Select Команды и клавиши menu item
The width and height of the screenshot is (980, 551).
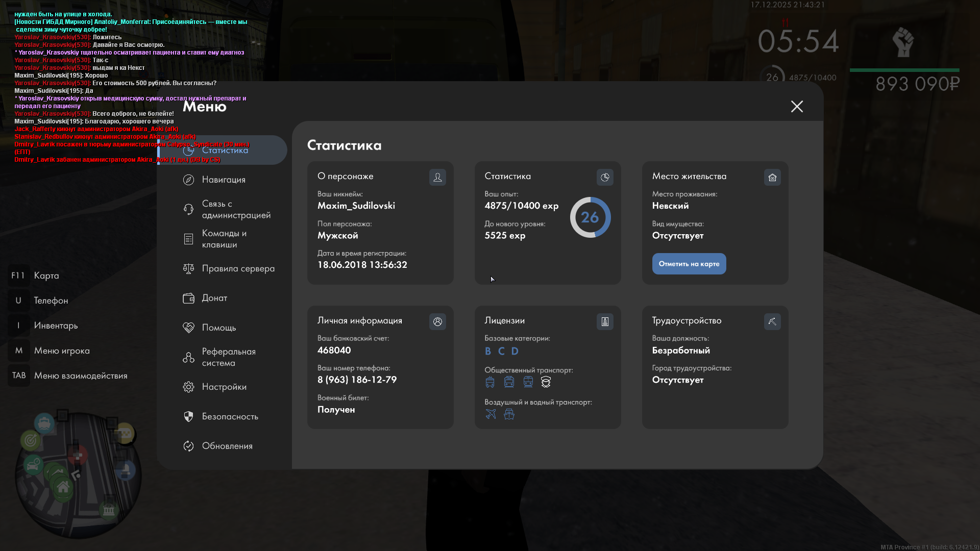click(x=224, y=239)
